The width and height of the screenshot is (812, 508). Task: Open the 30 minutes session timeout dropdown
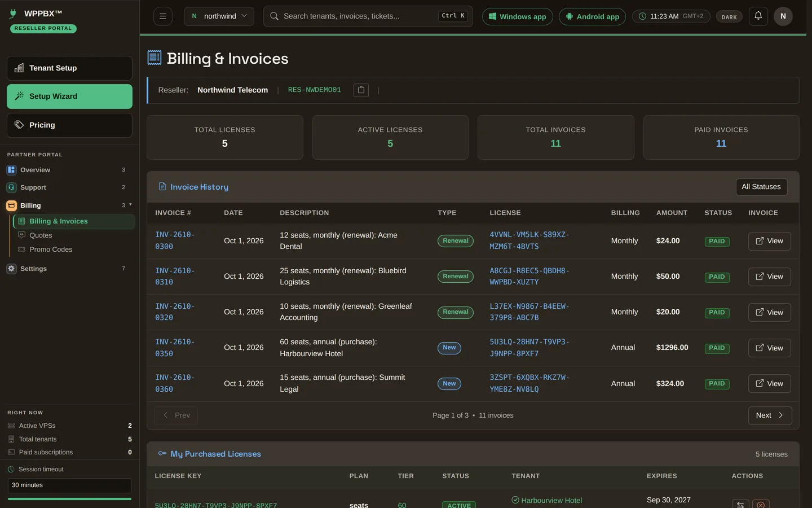pyautogui.click(x=69, y=485)
